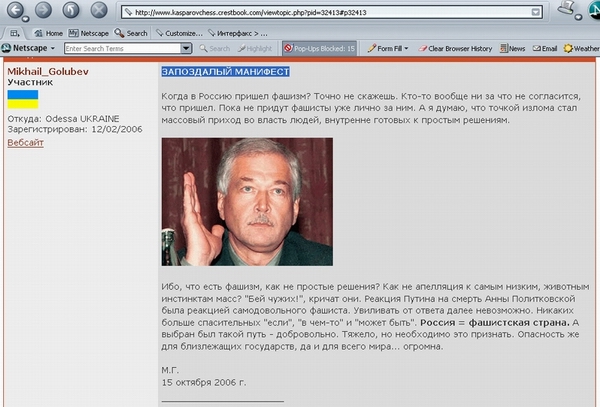Image resolution: width=600 pixels, height=407 pixels.
Task: Open the Customize... bookmark item
Action: coord(181,33)
